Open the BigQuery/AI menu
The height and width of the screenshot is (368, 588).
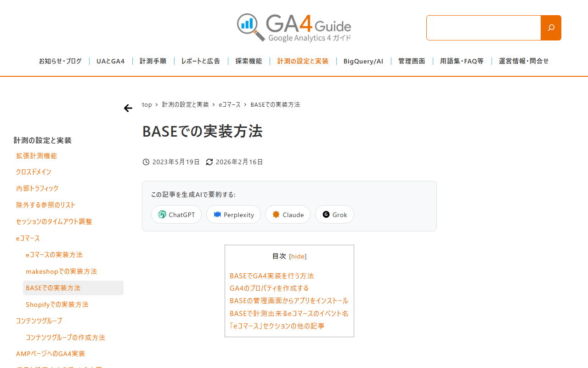(x=363, y=61)
